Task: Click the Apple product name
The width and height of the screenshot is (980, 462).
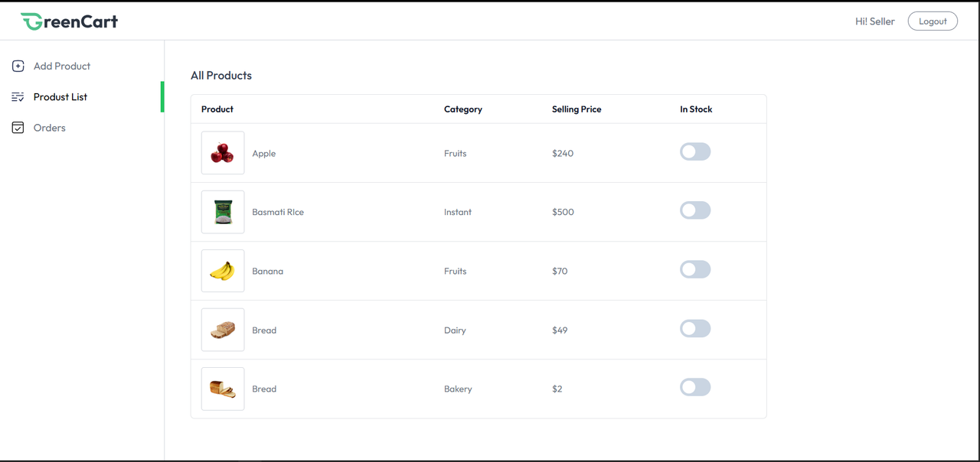Action: coord(264,154)
